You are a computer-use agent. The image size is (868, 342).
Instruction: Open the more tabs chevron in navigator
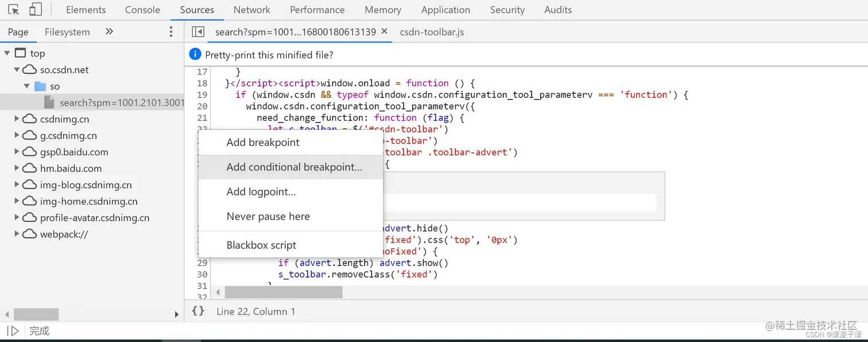pos(110,32)
